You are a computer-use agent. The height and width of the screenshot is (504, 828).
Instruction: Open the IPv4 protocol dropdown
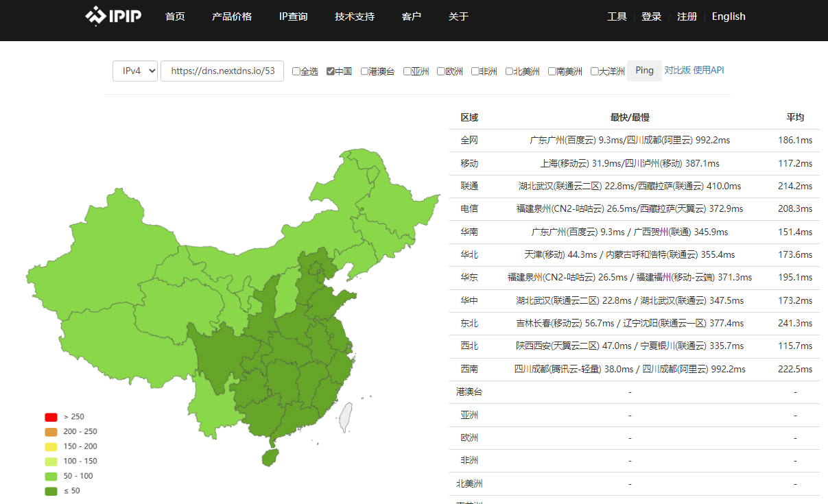tap(135, 71)
